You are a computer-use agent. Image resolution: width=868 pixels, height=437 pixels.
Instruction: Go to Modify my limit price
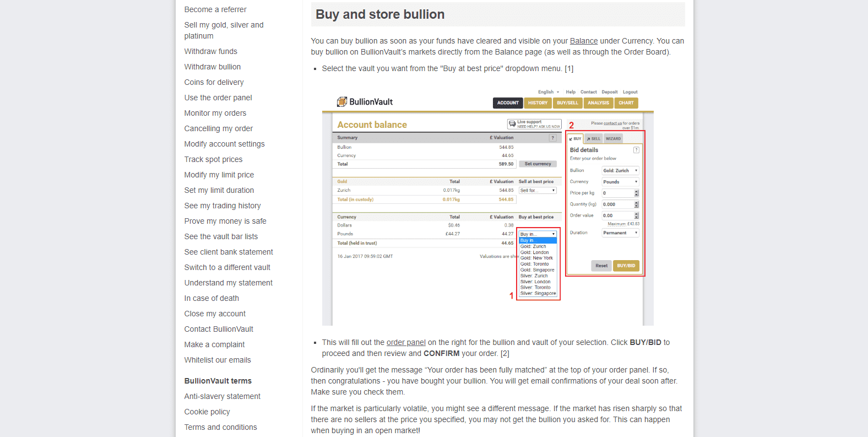pyautogui.click(x=219, y=175)
